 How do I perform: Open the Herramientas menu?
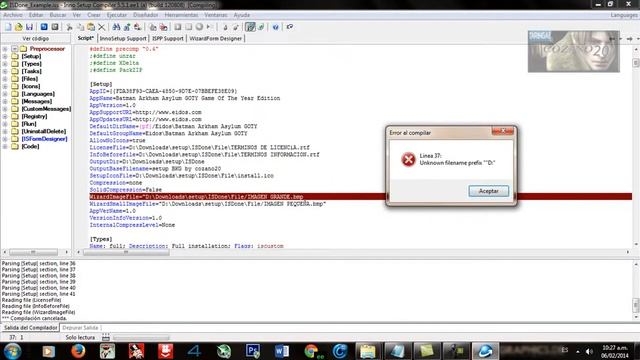pyautogui.click(x=182, y=15)
